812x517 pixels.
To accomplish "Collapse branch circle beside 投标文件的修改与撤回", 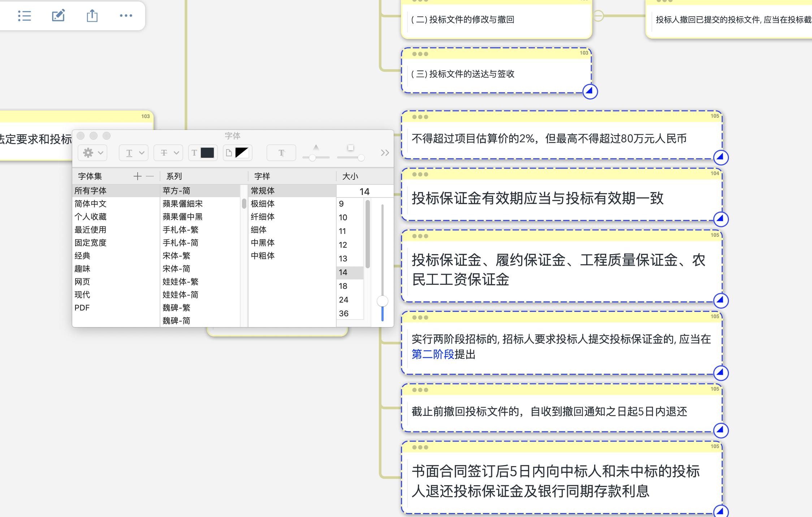I will [598, 16].
